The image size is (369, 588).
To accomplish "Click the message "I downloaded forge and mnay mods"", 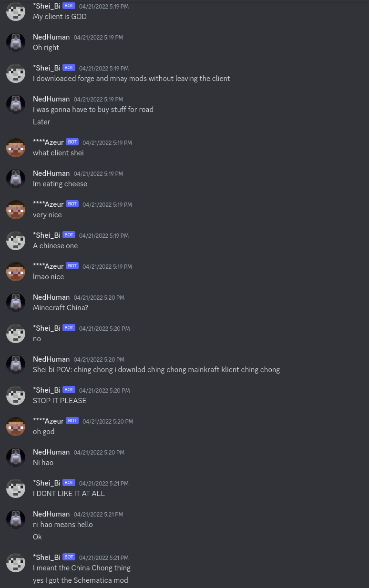I will point(131,78).
